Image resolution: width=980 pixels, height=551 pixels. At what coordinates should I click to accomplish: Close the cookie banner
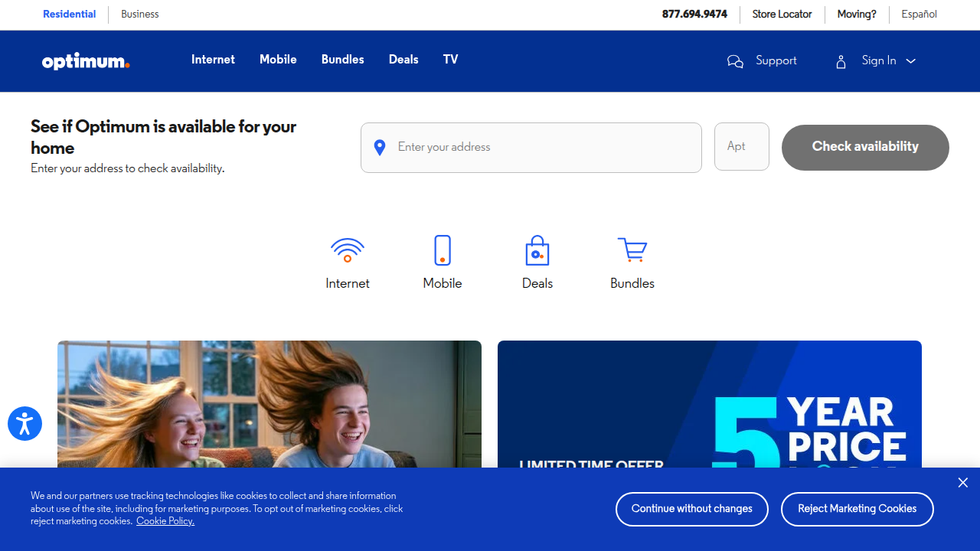[962, 482]
